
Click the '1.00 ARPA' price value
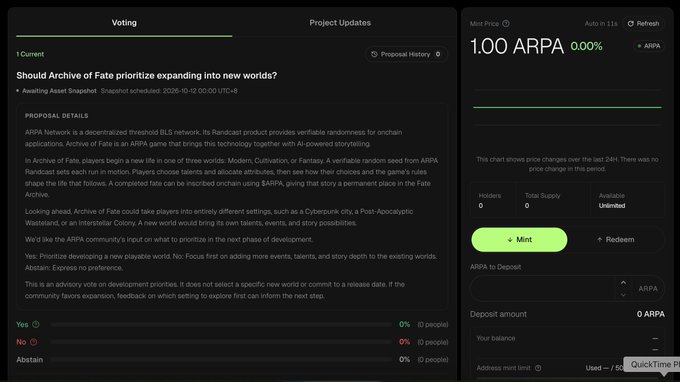point(517,46)
